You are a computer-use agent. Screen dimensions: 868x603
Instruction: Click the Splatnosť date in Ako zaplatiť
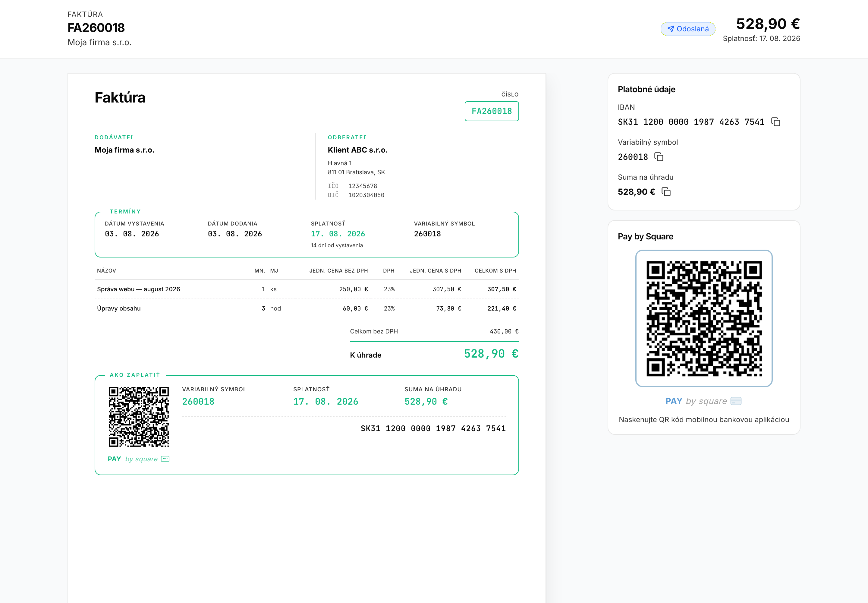coord(325,402)
